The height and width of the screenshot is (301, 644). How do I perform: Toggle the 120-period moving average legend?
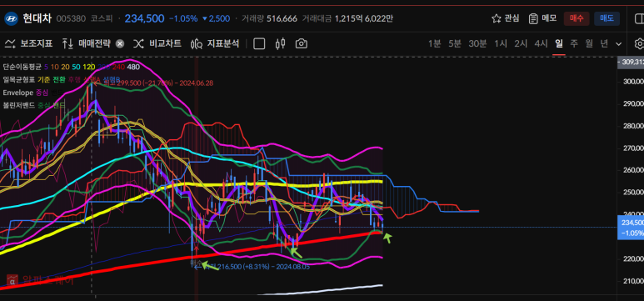pos(88,67)
